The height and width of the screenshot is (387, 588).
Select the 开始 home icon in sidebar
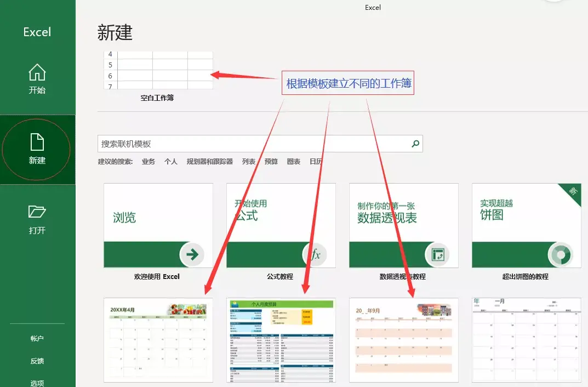tap(37, 71)
